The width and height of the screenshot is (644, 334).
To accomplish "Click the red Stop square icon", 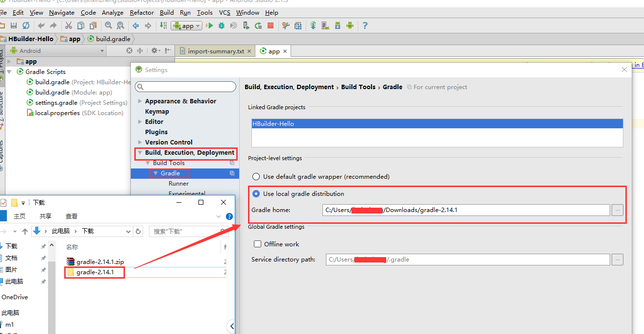I will click(x=271, y=26).
